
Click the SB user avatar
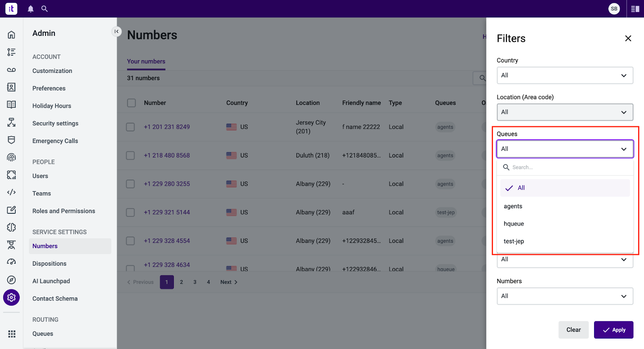(x=614, y=9)
